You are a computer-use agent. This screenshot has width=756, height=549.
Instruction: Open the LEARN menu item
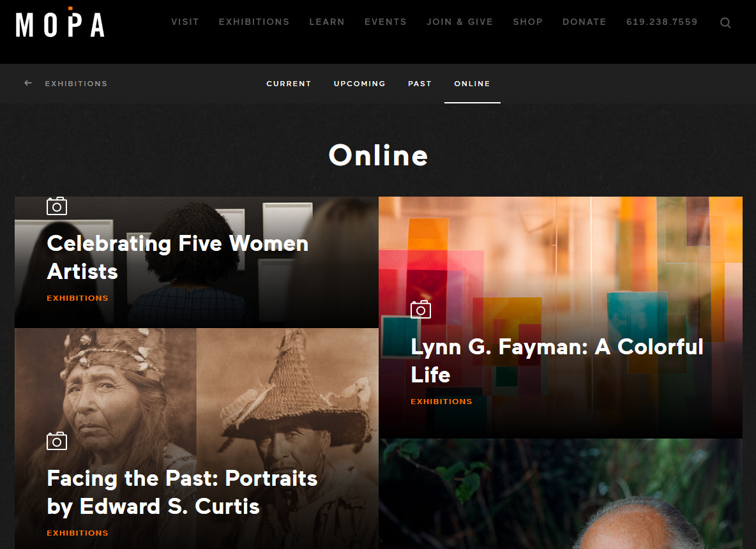coord(327,22)
